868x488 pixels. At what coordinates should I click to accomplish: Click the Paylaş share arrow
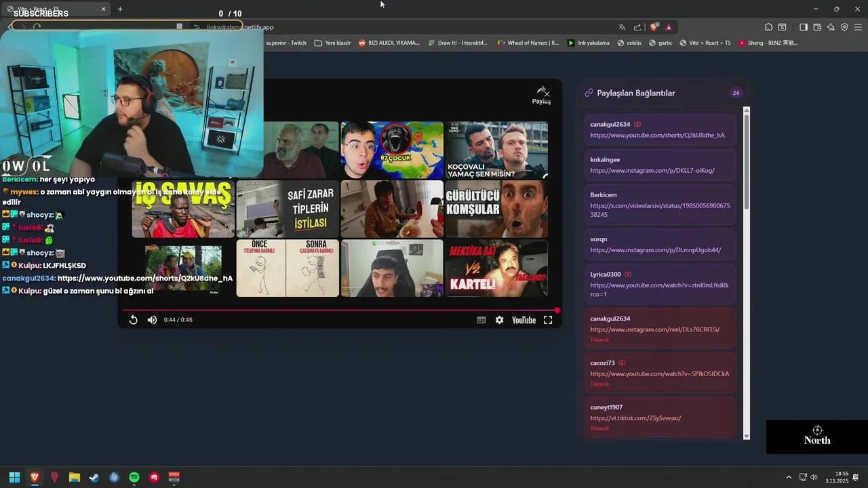coord(541,96)
